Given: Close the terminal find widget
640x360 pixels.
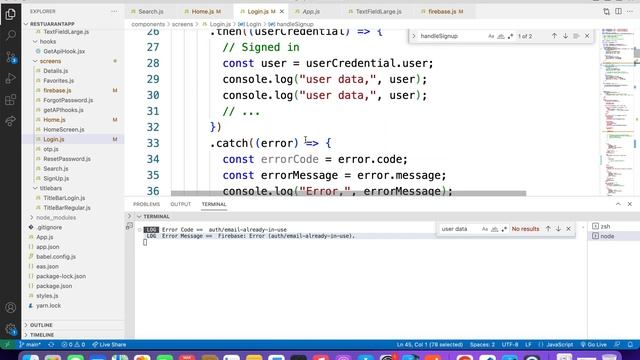Looking at the screenshot, I should point(569,229).
